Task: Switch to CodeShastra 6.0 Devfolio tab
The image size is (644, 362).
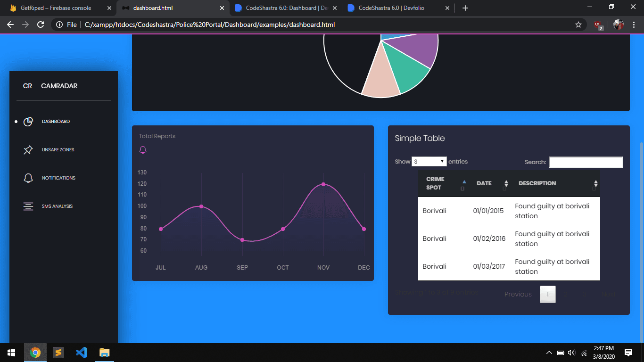Action: tap(399, 8)
